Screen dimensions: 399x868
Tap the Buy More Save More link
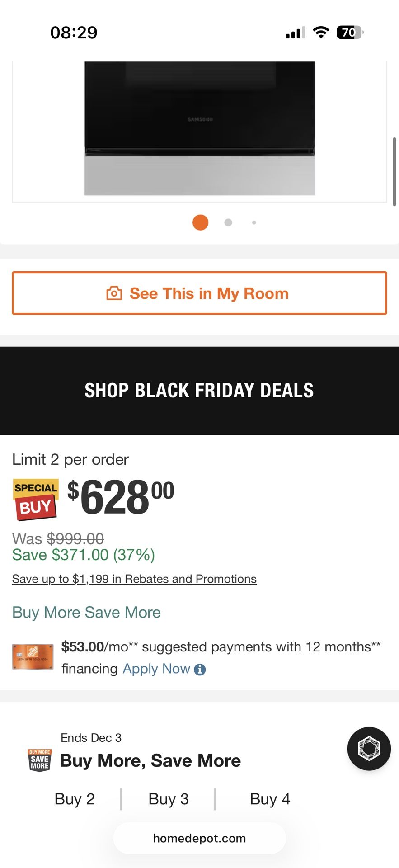(86, 612)
